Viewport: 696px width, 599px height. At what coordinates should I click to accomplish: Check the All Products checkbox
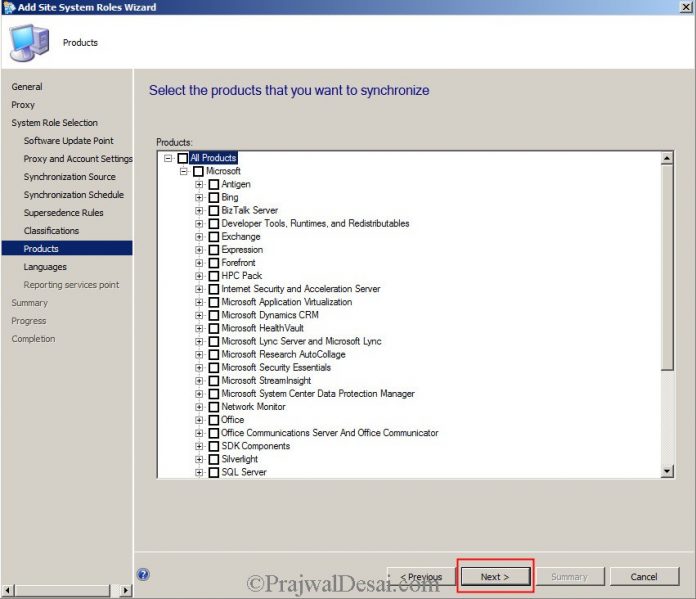(183, 158)
